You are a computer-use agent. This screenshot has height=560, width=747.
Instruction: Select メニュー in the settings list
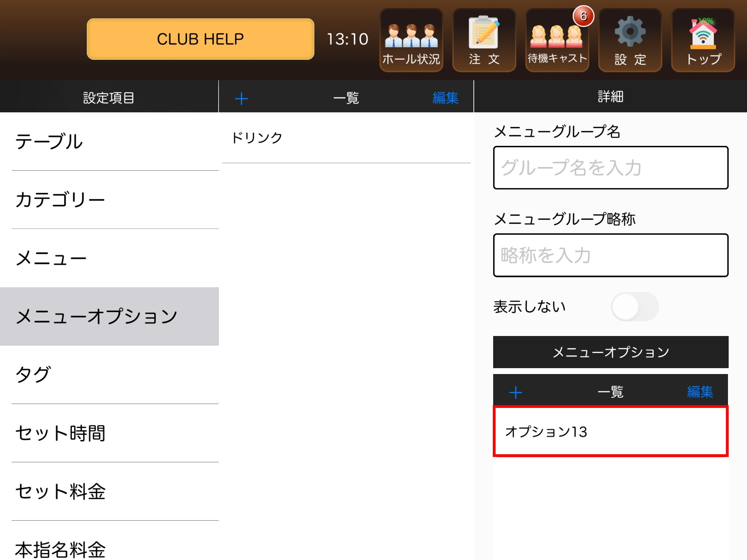tap(110, 258)
